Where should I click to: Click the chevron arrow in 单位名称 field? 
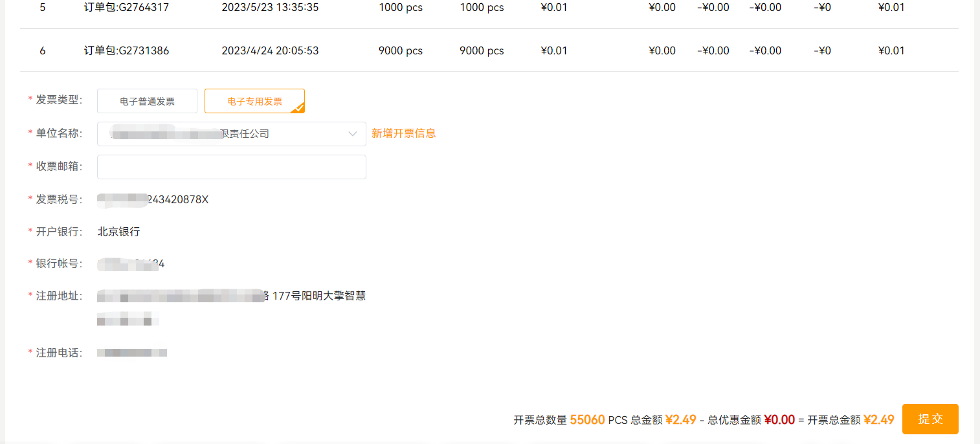click(x=353, y=134)
